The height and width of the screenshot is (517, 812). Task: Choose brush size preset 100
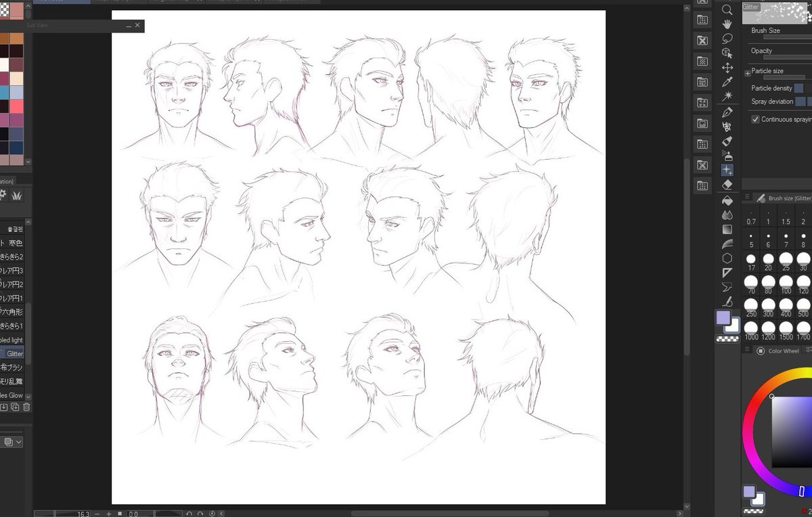tap(786, 285)
